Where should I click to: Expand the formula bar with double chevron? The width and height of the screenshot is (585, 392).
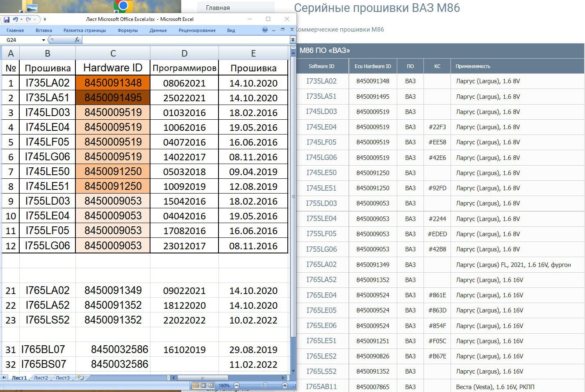click(x=293, y=40)
